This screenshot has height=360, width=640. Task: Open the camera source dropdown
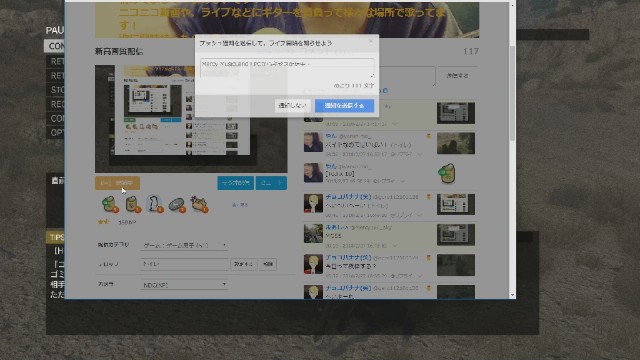click(184, 284)
